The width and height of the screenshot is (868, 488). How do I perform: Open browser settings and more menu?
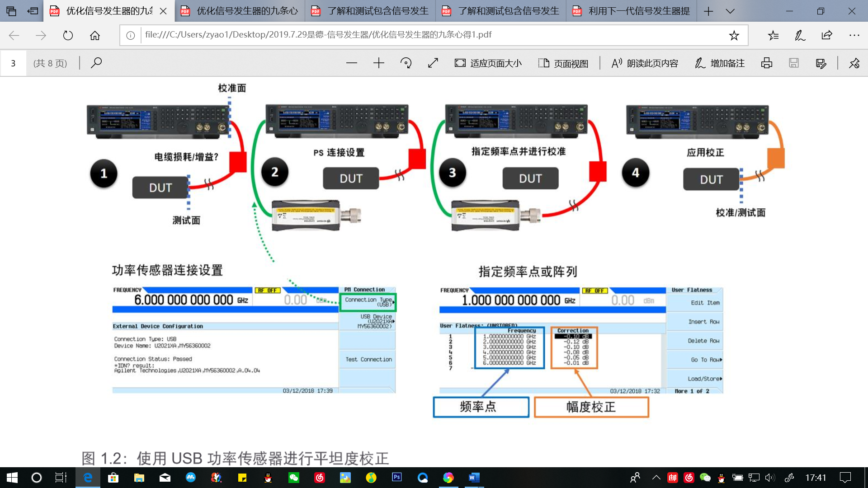[x=854, y=35]
